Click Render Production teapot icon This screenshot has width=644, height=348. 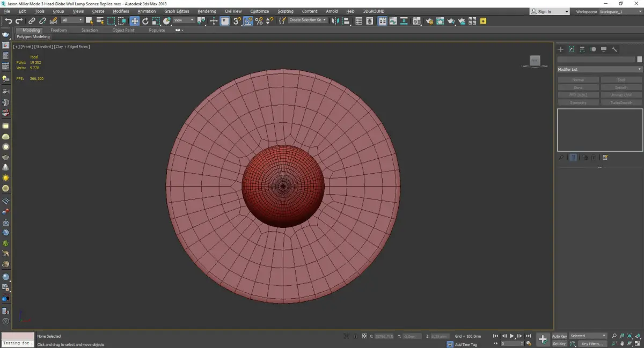click(451, 21)
